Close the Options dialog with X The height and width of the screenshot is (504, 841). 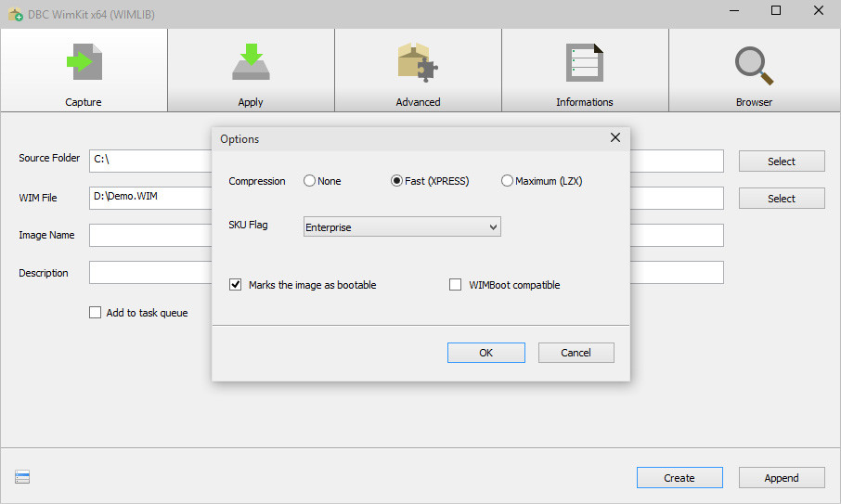(x=615, y=137)
